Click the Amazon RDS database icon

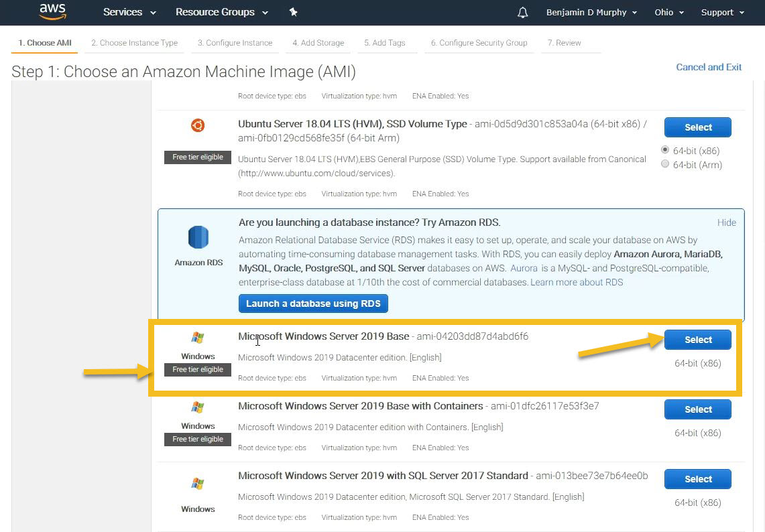tap(198, 237)
